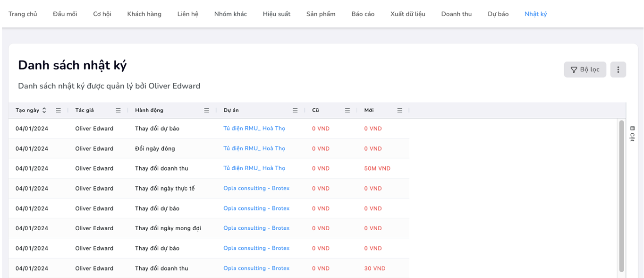Open the Đầu mối tab
Viewport: 644px width, 278px height.
(x=65, y=14)
